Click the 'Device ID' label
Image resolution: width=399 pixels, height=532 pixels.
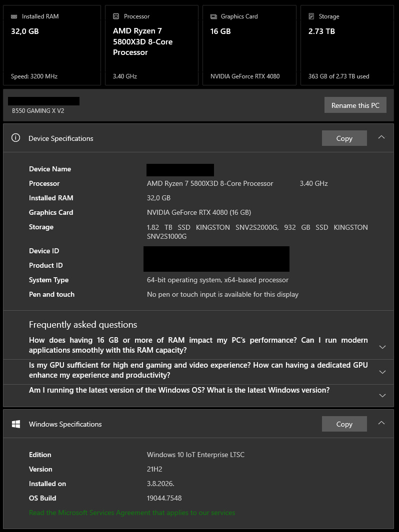pos(44,251)
